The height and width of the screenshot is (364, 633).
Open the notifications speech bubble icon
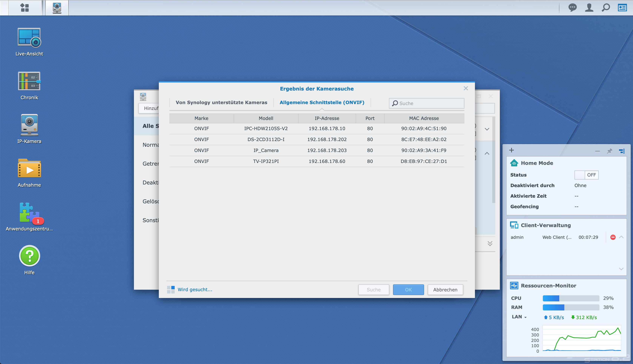[572, 8]
